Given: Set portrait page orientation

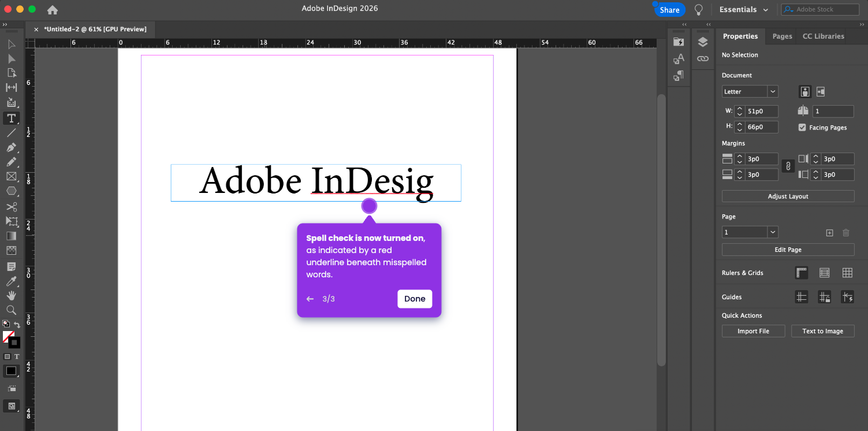Looking at the screenshot, I should pos(805,91).
